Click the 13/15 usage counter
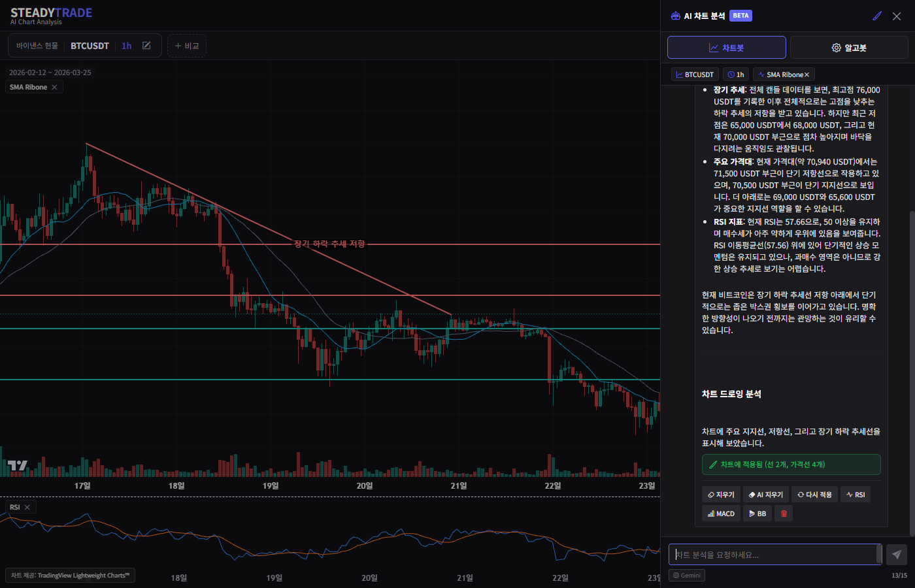The width and height of the screenshot is (915, 588). tap(899, 576)
